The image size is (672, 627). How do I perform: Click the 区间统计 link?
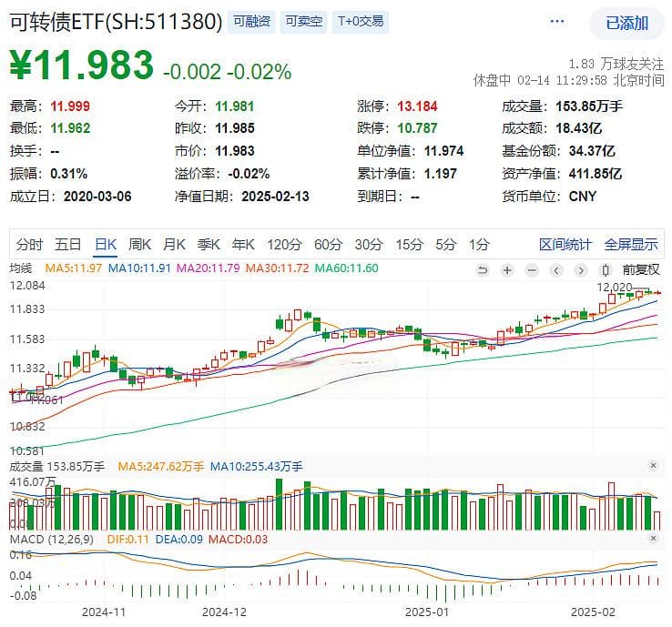(x=565, y=245)
